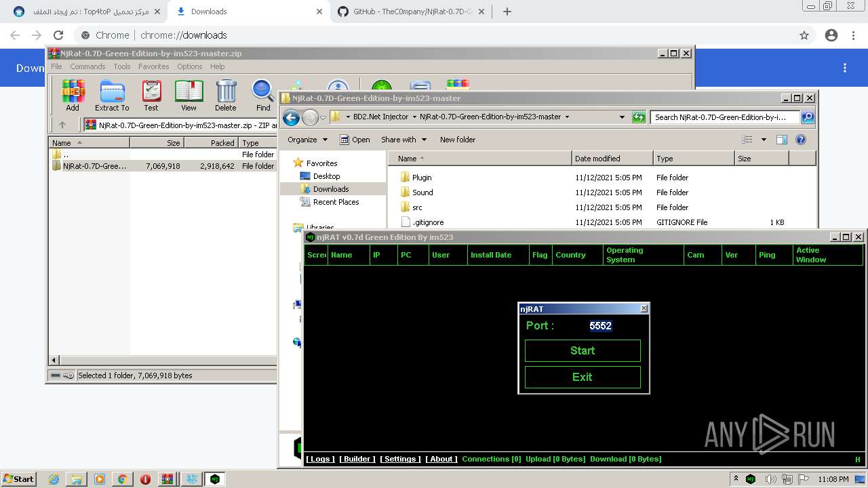
Task: Click the Explorer refresh button
Action: pyautogui.click(x=639, y=117)
